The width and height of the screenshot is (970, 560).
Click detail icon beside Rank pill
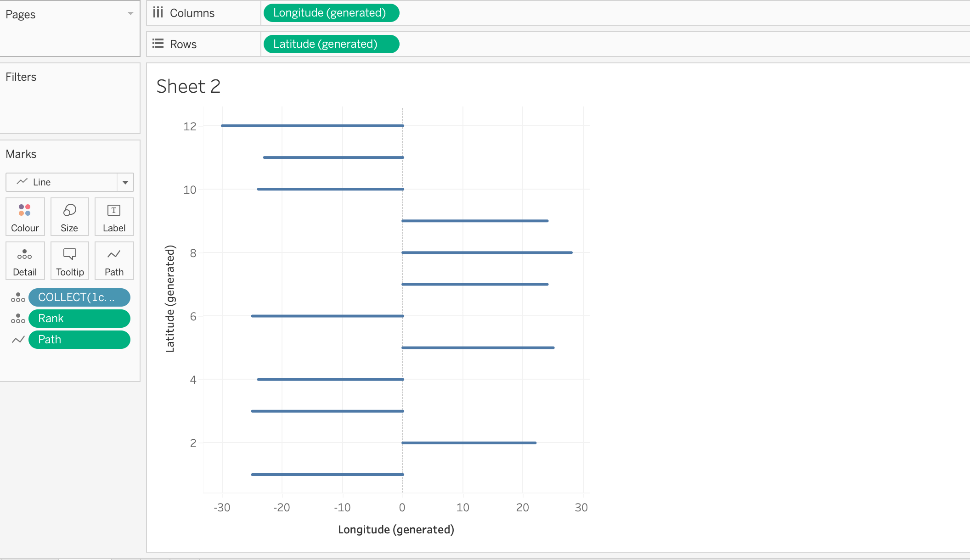coord(18,319)
